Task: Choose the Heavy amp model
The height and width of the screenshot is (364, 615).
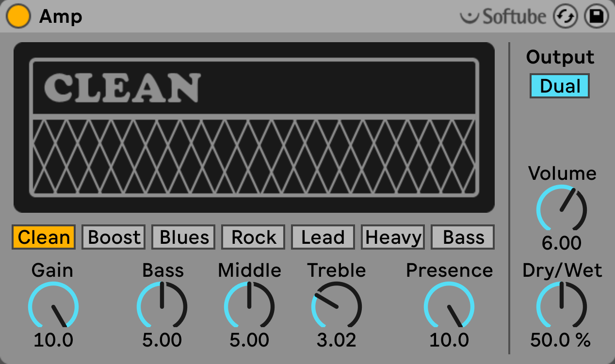Action: tap(393, 237)
